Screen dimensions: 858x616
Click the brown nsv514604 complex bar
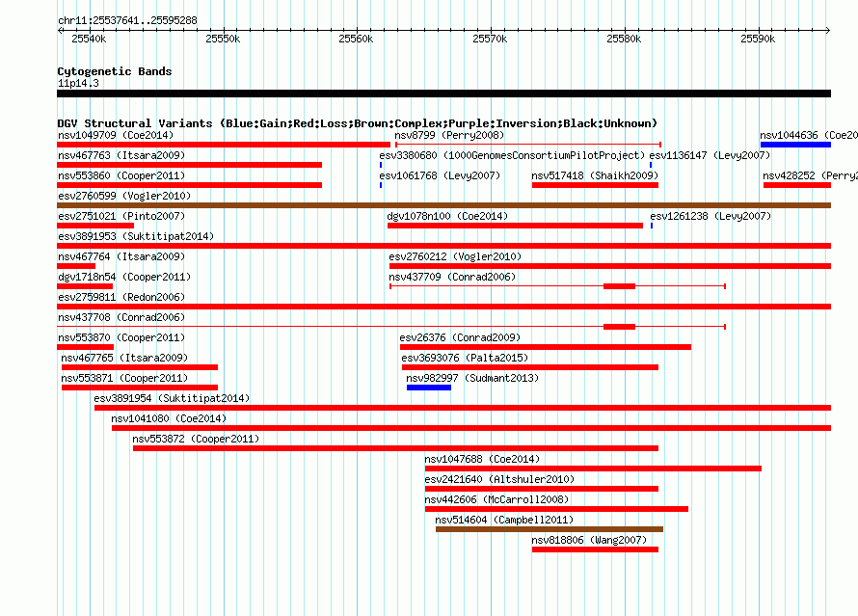coord(550,529)
